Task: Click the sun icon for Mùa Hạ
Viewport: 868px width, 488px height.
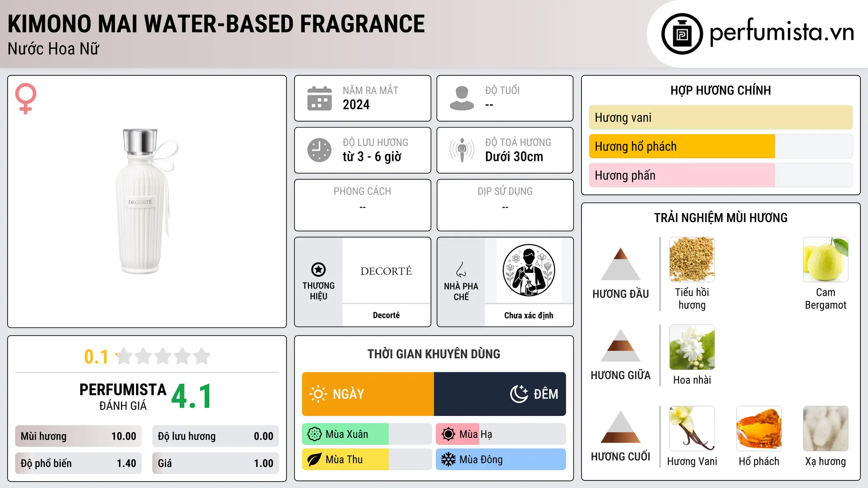Action: [x=448, y=434]
